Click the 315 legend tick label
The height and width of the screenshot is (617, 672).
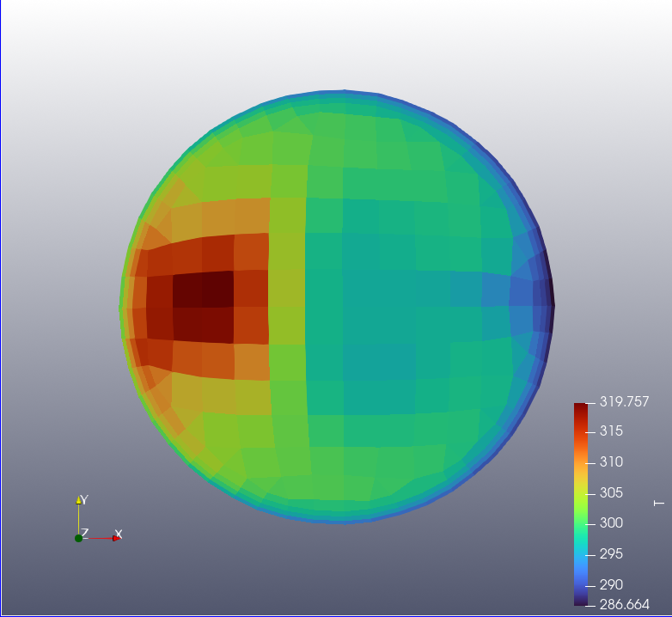click(x=612, y=431)
